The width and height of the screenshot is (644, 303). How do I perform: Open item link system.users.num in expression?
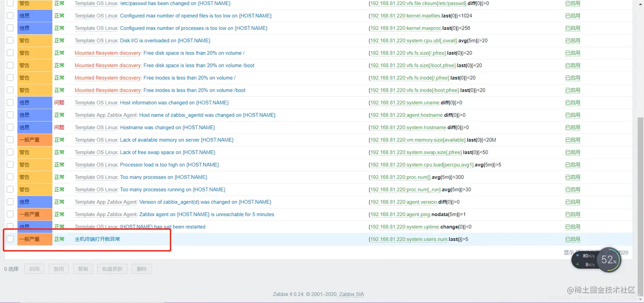pyautogui.click(x=409, y=239)
